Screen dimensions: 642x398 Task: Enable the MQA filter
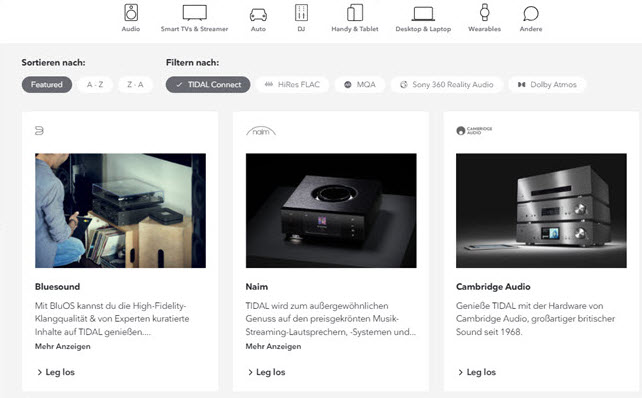(x=359, y=85)
